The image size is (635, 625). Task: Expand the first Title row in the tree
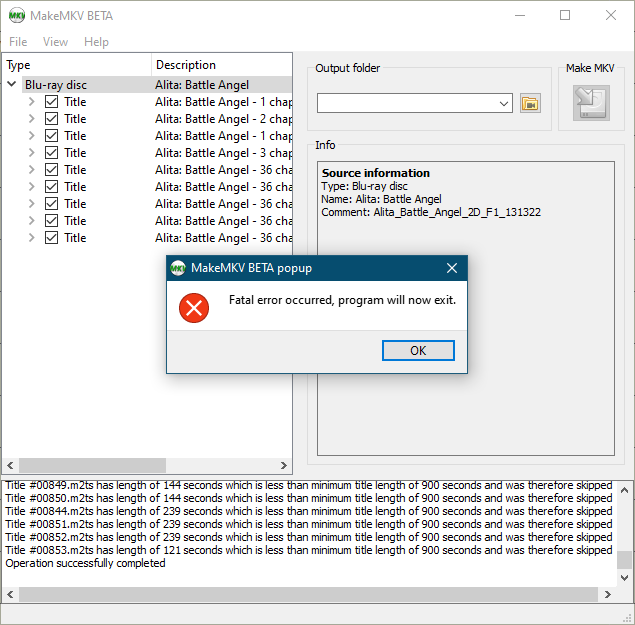(32, 102)
